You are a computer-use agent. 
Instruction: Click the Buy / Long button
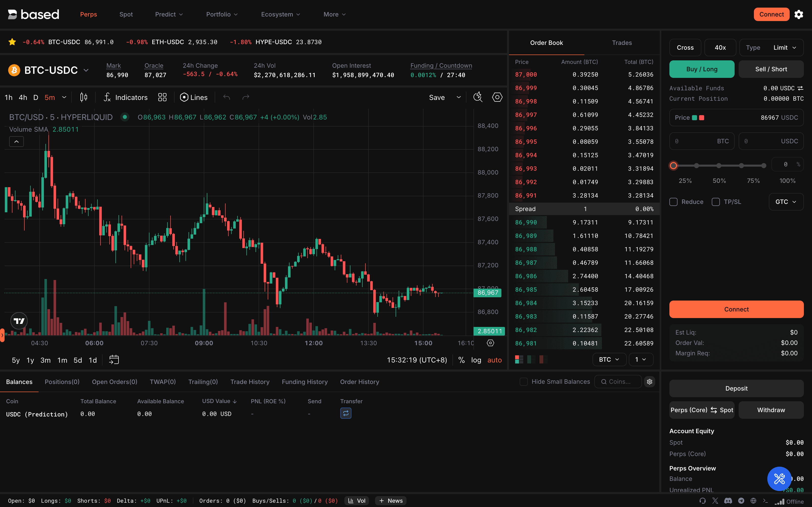(x=702, y=69)
